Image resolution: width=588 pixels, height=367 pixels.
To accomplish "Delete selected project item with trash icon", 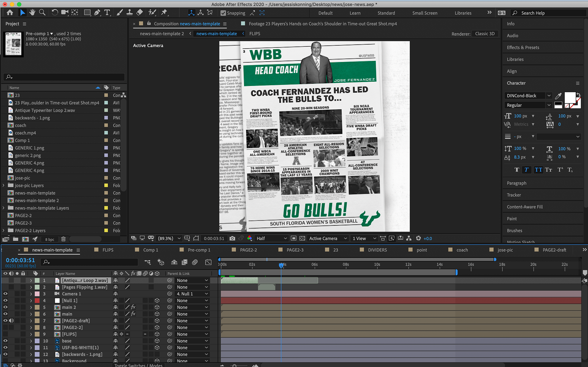I will pos(63,239).
